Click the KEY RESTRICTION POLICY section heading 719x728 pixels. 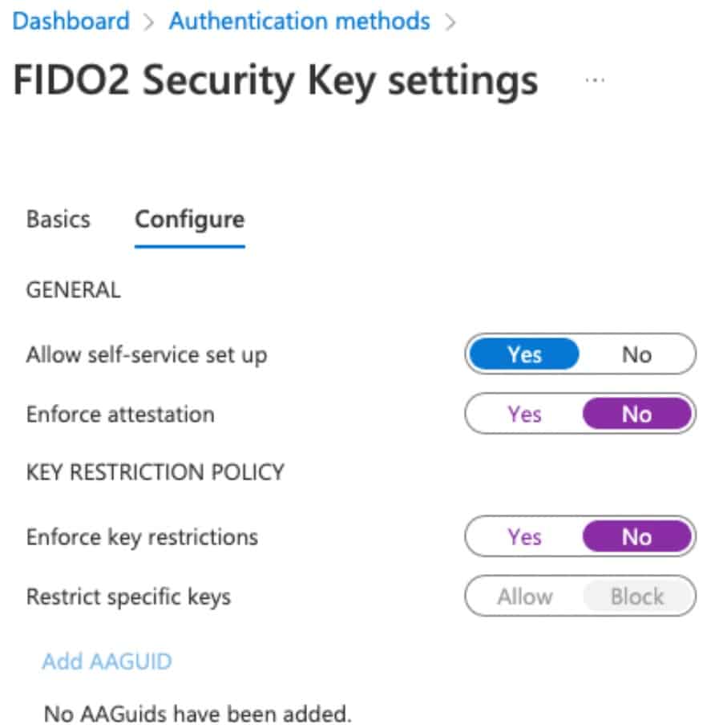click(x=156, y=471)
